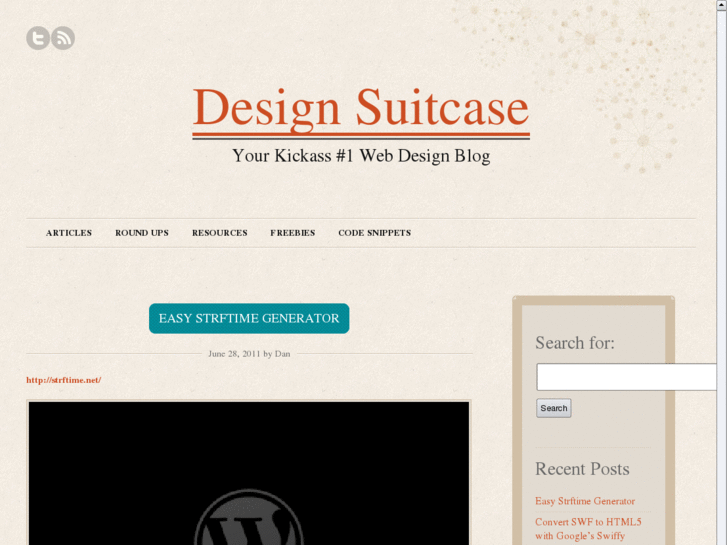Open the Easy Strftime Generator post title
The width and height of the screenshot is (727, 545).
[x=249, y=318]
